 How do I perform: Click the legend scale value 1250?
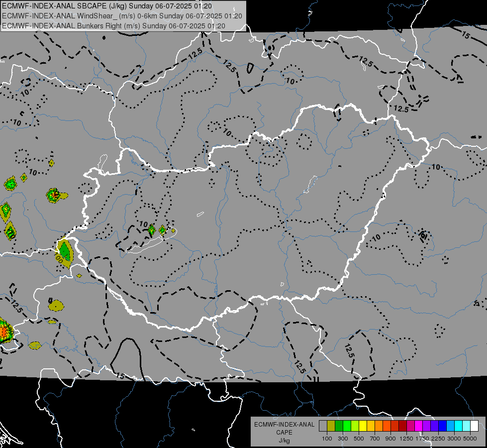pyautogui.click(x=406, y=439)
